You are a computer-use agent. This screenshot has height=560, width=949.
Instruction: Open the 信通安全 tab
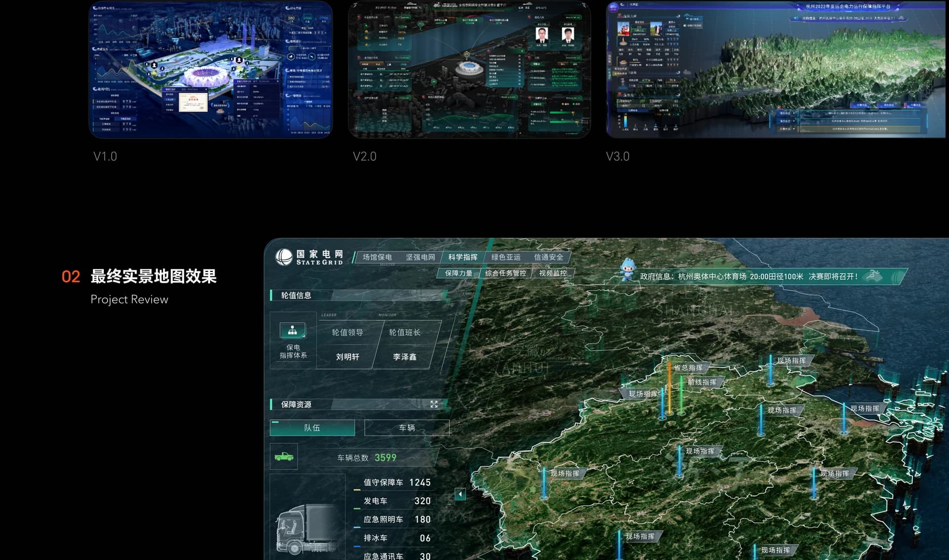549,257
